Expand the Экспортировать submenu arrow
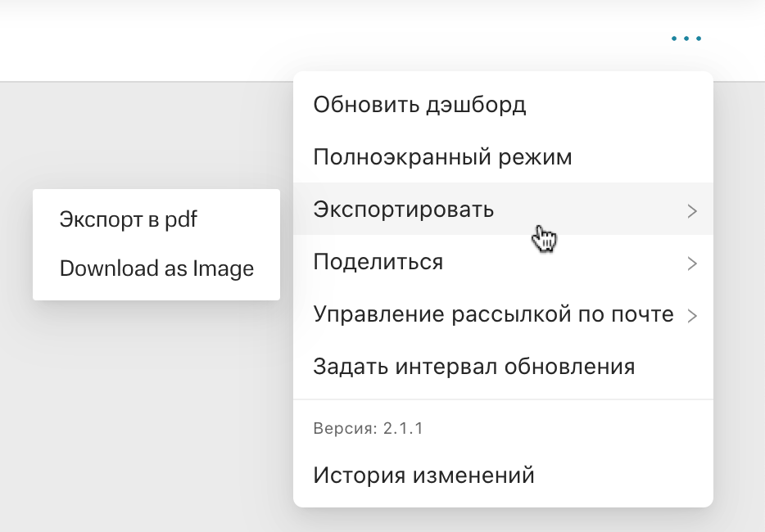765x532 pixels. [692, 211]
